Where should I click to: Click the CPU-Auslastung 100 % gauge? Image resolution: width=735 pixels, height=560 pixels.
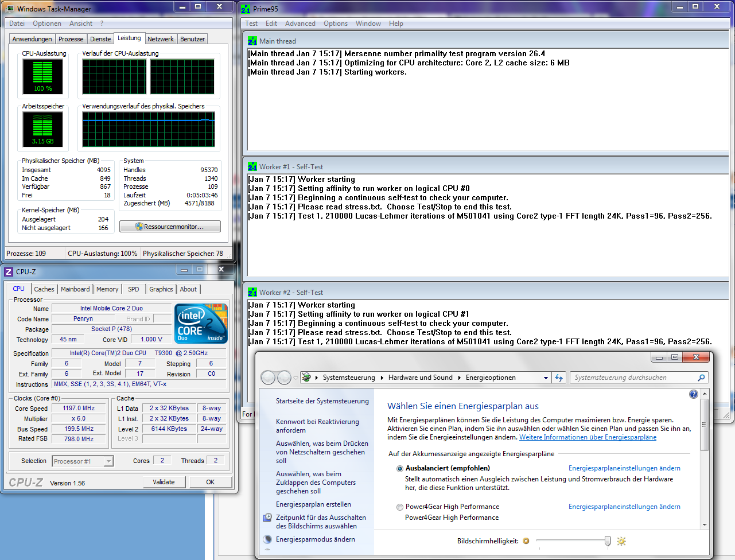click(x=43, y=76)
